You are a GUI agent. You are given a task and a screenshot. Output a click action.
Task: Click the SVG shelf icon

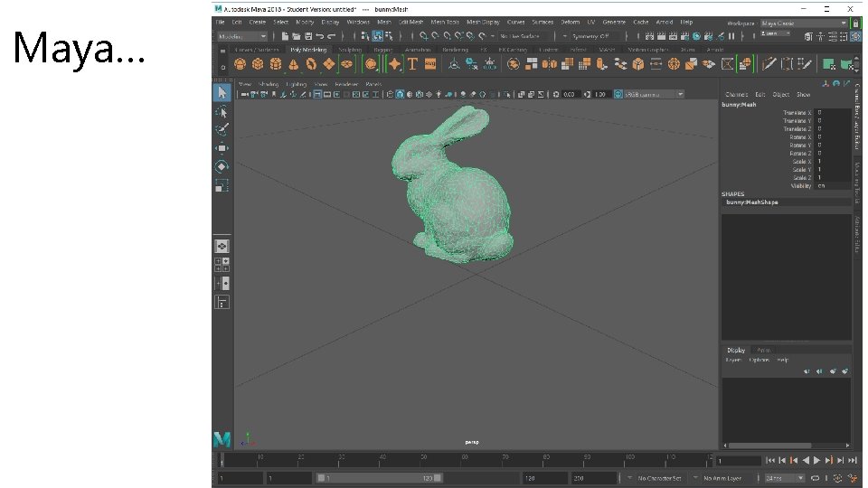tap(430, 64)
